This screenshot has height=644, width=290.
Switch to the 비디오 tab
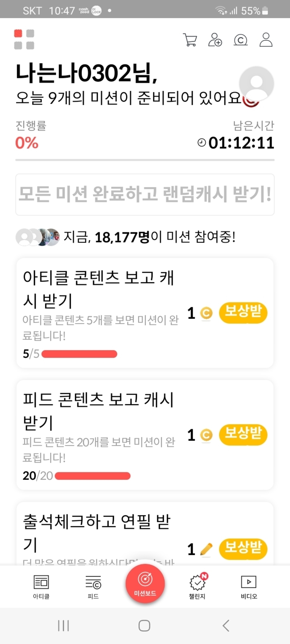tap(249, 587)
